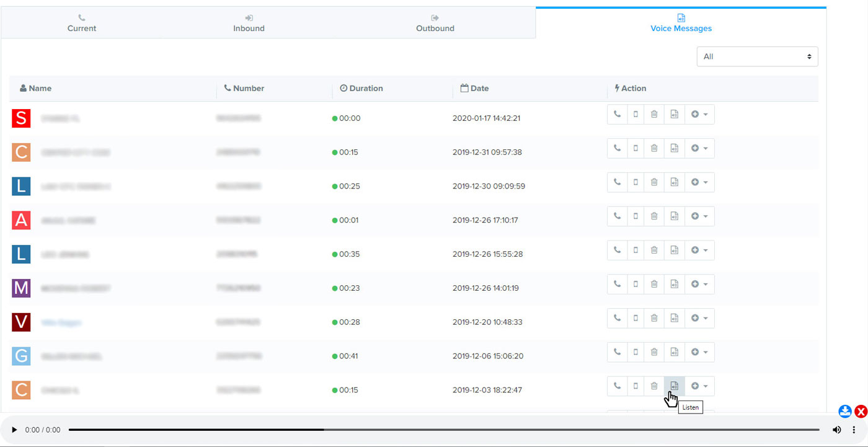The width and height of the screenshot is (868, 447).
Task: Expand the plus dropdown for the 2019-12-20 call
Action: [x=699, y=318]
